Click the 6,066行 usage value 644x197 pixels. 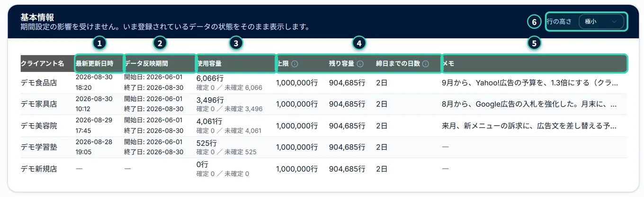coord(210,78)
